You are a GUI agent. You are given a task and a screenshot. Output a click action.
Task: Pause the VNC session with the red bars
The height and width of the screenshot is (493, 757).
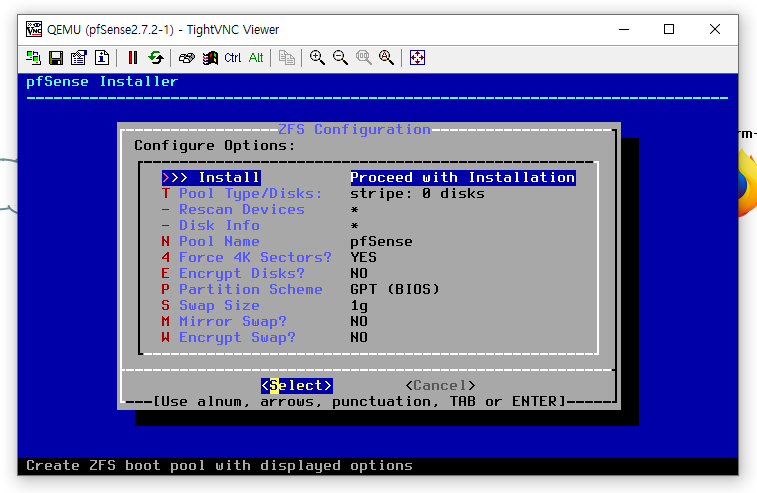(132, 58)
